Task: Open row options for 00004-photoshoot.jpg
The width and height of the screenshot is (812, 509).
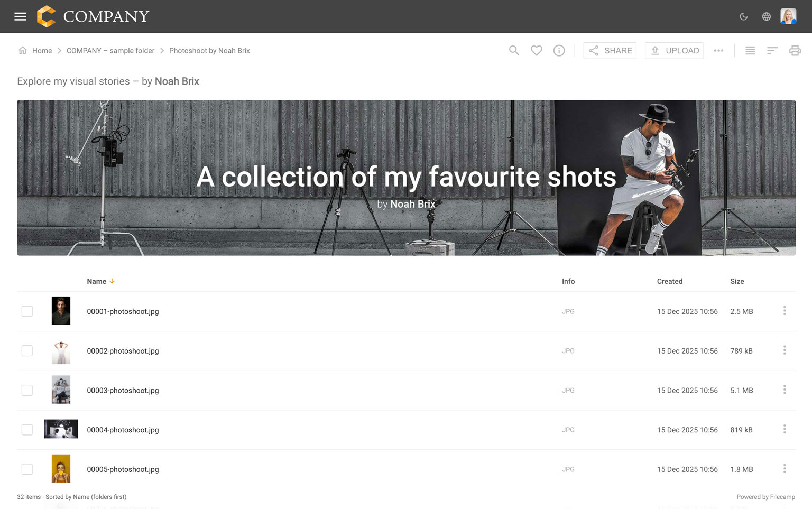Action: pos(785,429)
